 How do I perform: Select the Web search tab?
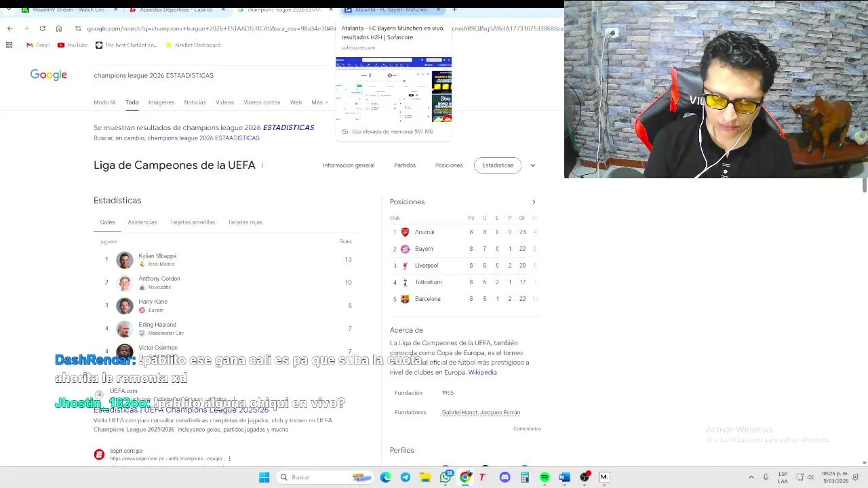tap(296, 102)
